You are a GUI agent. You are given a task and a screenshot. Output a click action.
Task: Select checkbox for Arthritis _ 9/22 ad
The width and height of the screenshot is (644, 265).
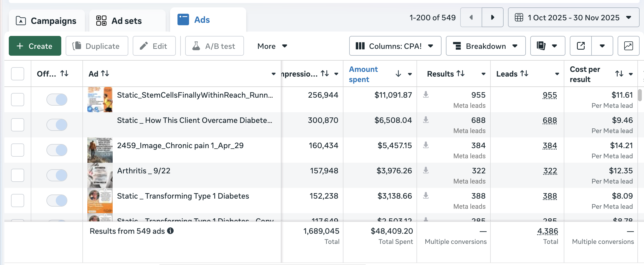coord(18,175)
